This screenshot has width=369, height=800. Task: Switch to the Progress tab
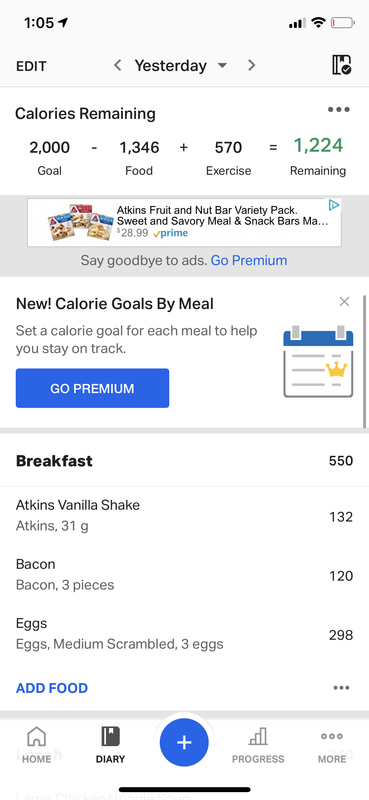(258, 745)
